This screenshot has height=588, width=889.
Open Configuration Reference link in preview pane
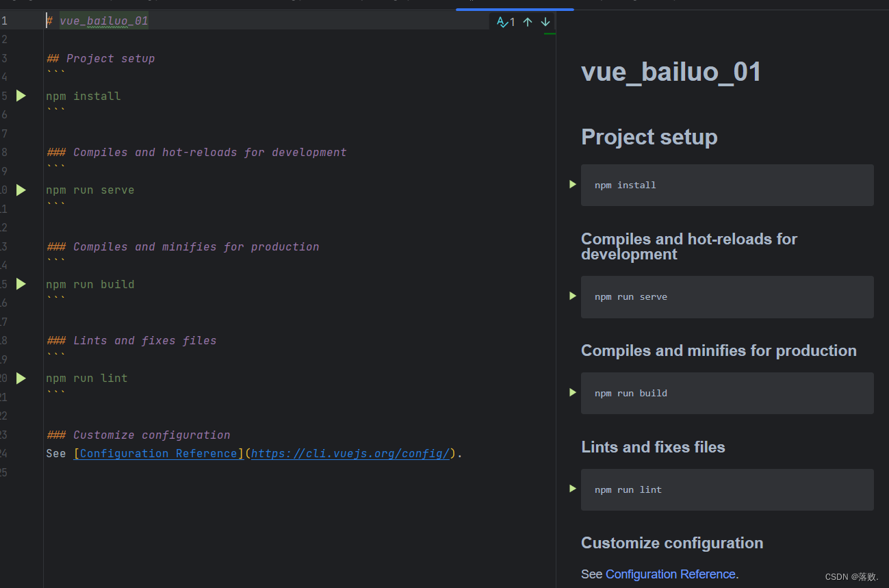tap(671, 574)
